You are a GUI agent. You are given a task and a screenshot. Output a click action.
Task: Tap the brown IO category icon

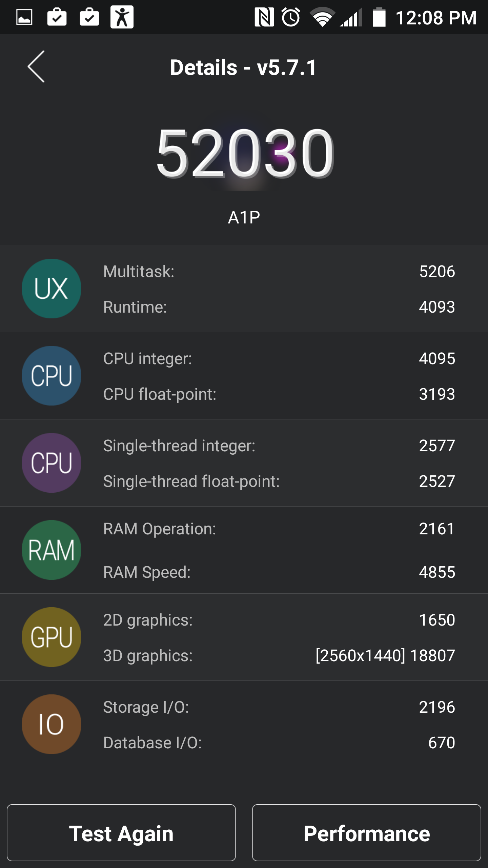coord(52,724)
